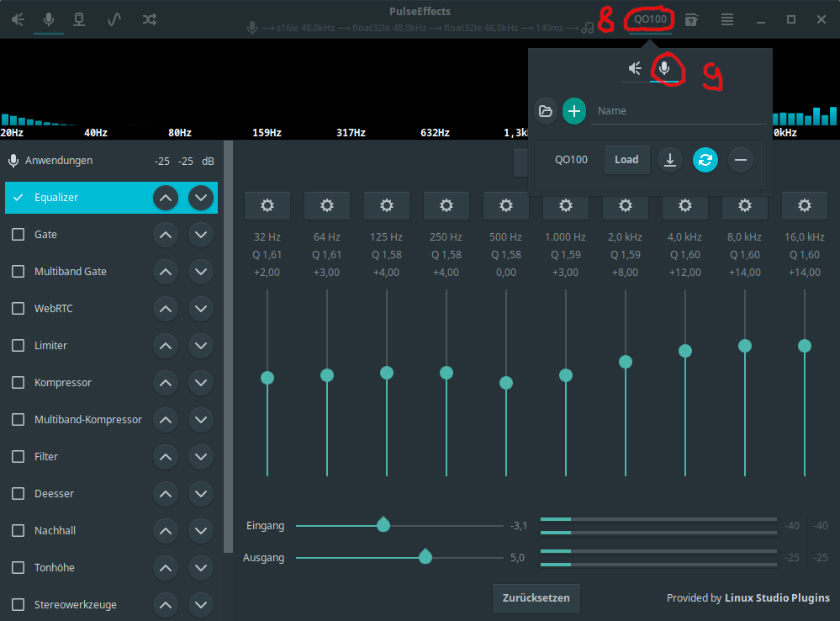Click the Ausgang output gain slider handle
Screen dimensions: 840x621
pyautogui.click(x=425, y=556)
